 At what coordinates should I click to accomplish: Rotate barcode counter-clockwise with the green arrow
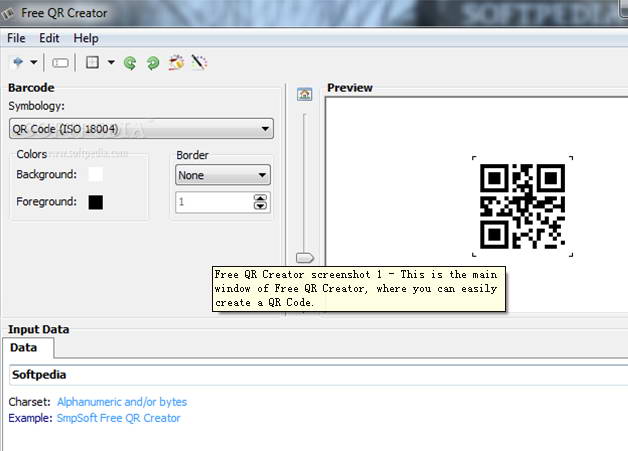[130, 63]
